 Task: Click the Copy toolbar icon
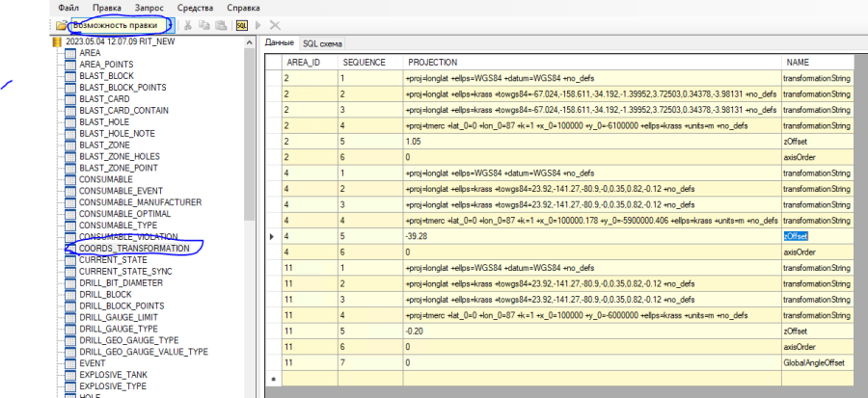point(203,24)
